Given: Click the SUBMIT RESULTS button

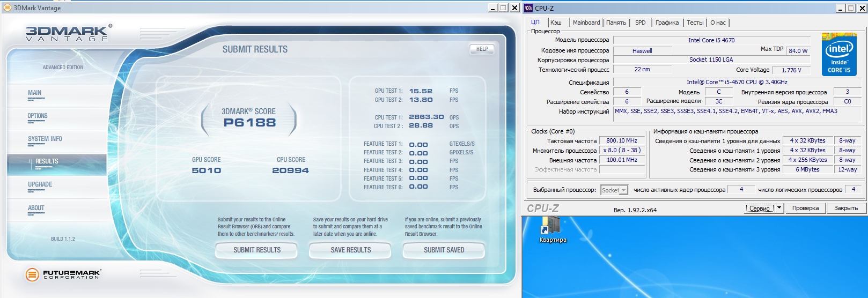Looking at the screenshot, I should point(256,250).
